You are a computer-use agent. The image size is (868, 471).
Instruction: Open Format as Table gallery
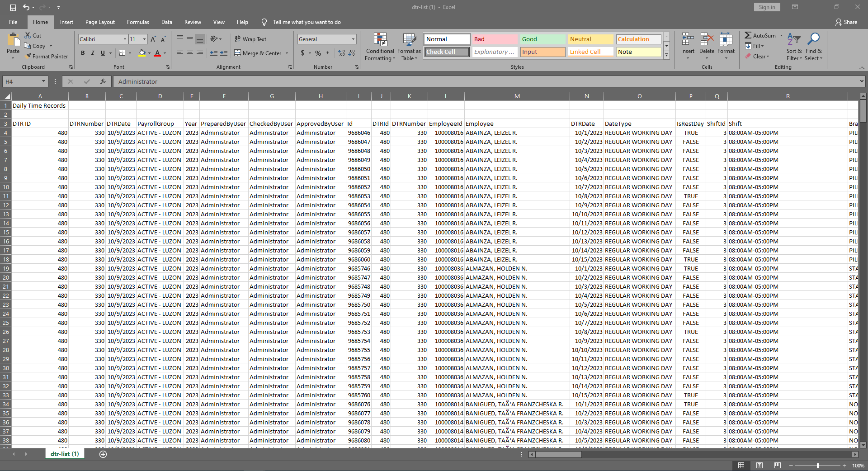(x=409, y=47)
